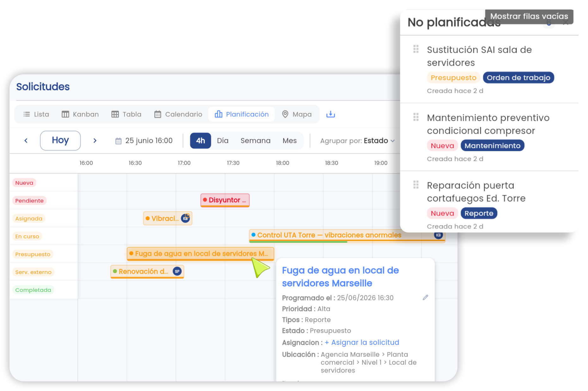Open the Sustitución SAI sala de servidores card
Viewport: 588px width, 391px height.
point(489,69)
